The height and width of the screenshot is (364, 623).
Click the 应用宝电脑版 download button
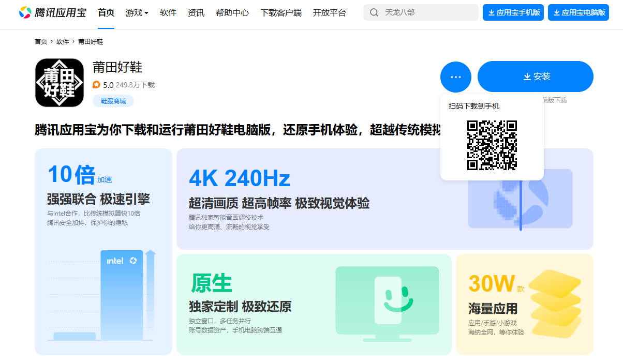pos(578,12)
